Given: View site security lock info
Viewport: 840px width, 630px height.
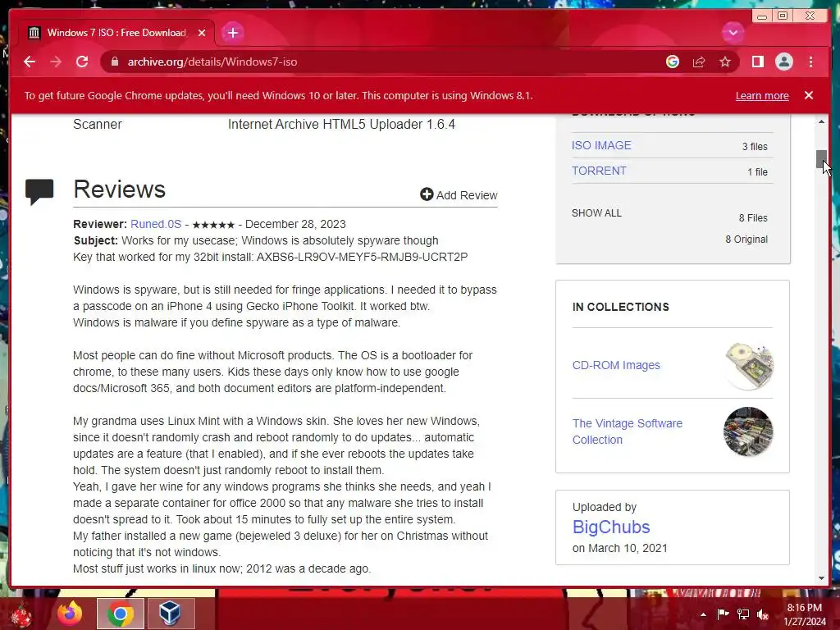Looking at the screenshot, I should [114, 62].
